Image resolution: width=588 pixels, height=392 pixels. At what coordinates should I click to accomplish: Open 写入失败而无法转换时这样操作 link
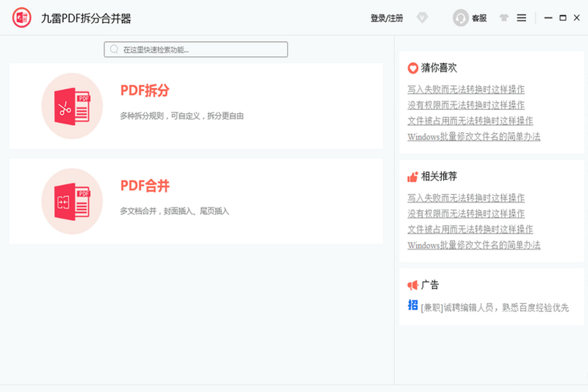(466, 90)
